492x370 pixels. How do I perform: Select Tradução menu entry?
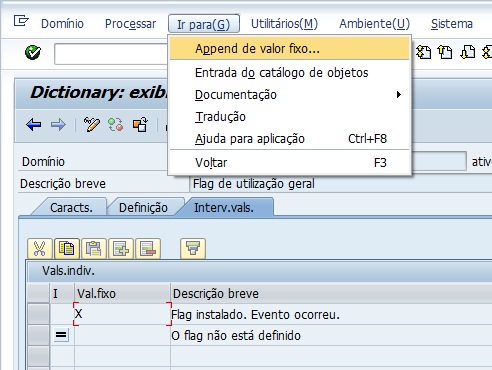(289, 117)
